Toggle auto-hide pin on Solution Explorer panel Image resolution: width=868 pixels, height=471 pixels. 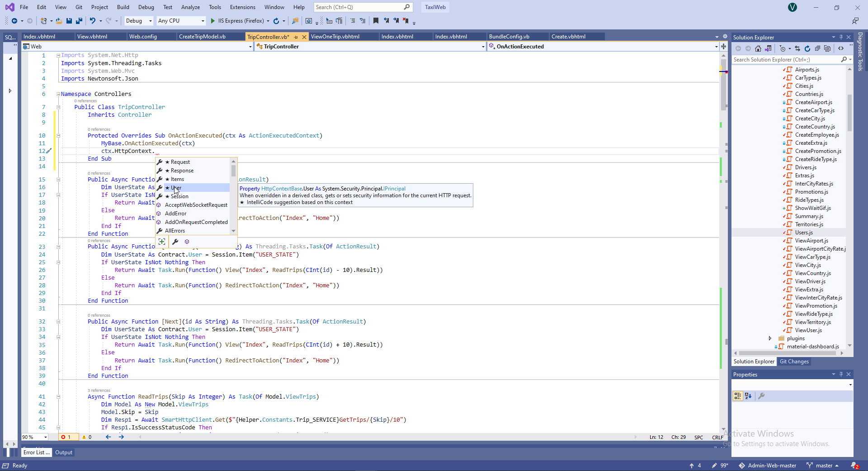(x=841, y=37)
